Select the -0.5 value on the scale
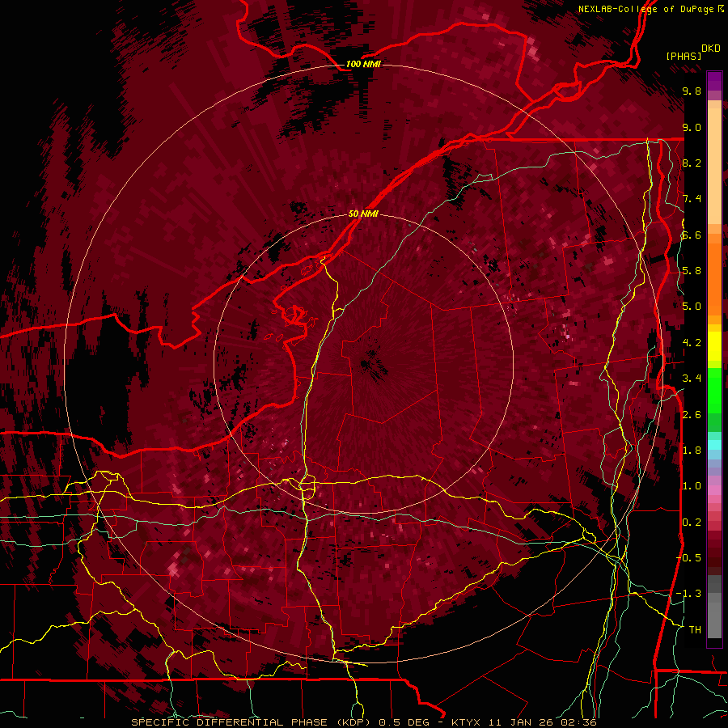This screenshot has width=728, height=728. pyautogui.click(x=689, y=557)
